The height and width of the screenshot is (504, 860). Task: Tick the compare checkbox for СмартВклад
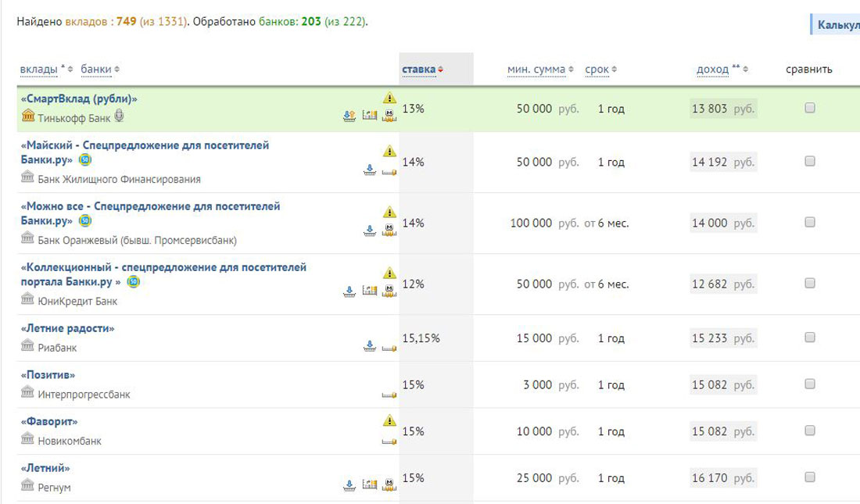(x=809, y=108)
